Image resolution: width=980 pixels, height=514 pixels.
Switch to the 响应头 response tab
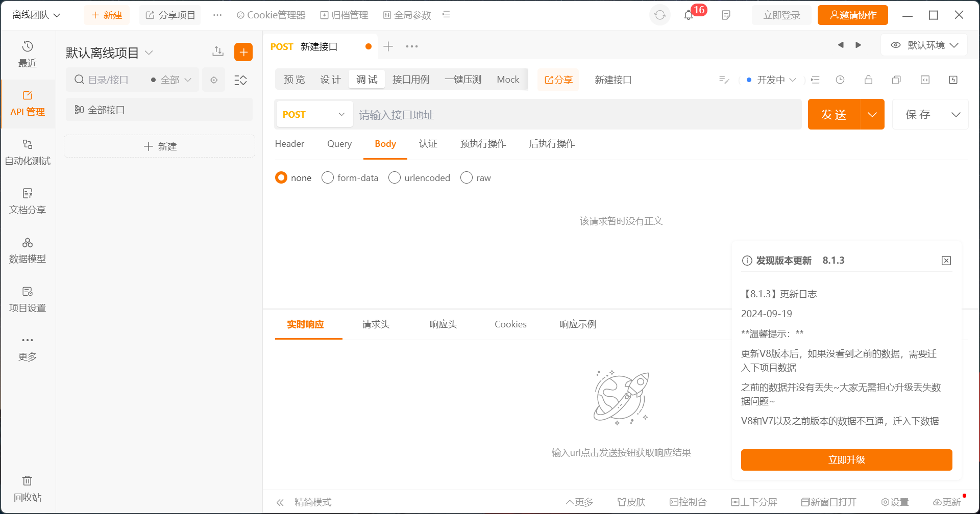443,324
